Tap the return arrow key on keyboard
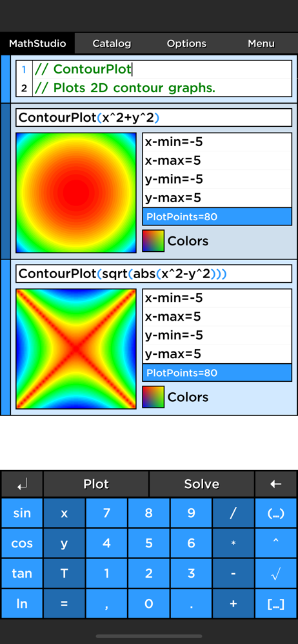298x644 pixels. point(22,484)
